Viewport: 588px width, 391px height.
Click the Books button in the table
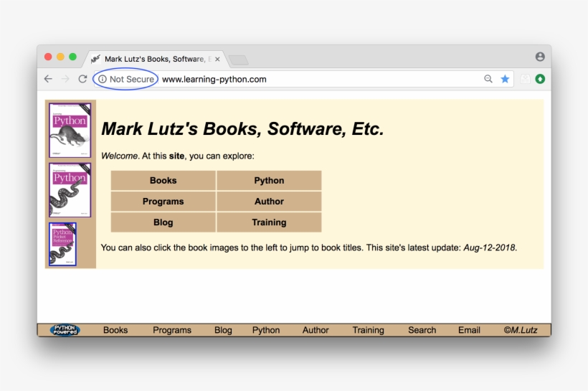pyautogui.click(x=163, y=181)
